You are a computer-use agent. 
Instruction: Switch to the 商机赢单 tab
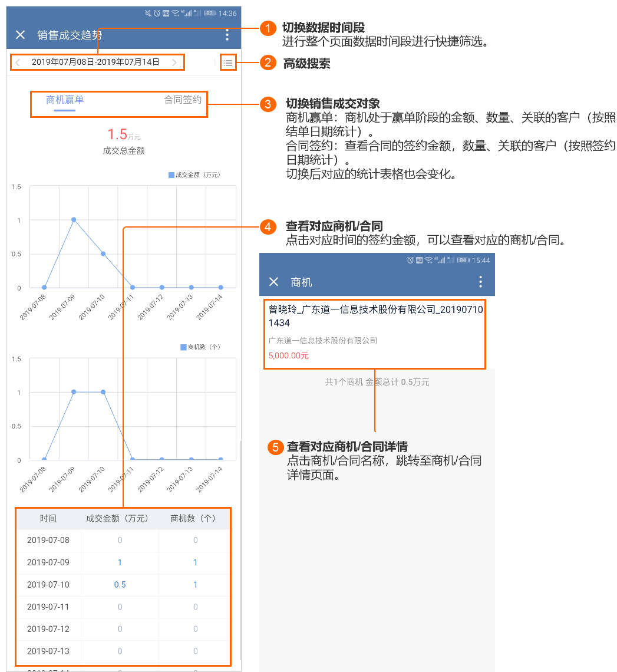coord(65,100)
